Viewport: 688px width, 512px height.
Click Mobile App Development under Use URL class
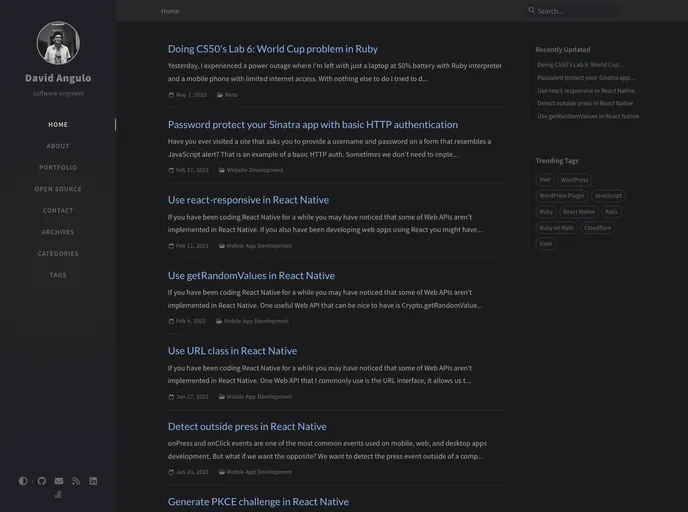pos(259,397)
